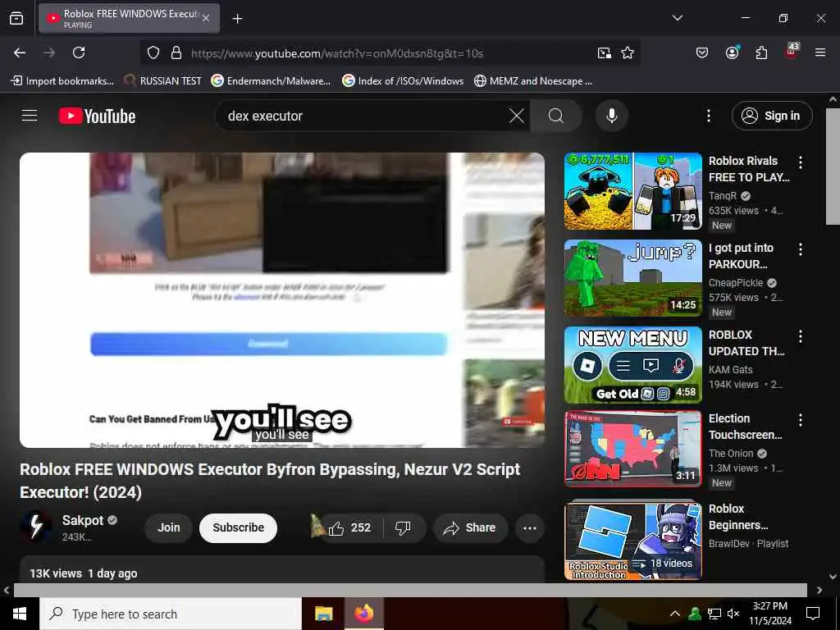Image resolution: width=840 pixels, height=630 pixels.
Task: Close the Roblox FREE WINDOWS Executor tab
Action: click(206, 18)
